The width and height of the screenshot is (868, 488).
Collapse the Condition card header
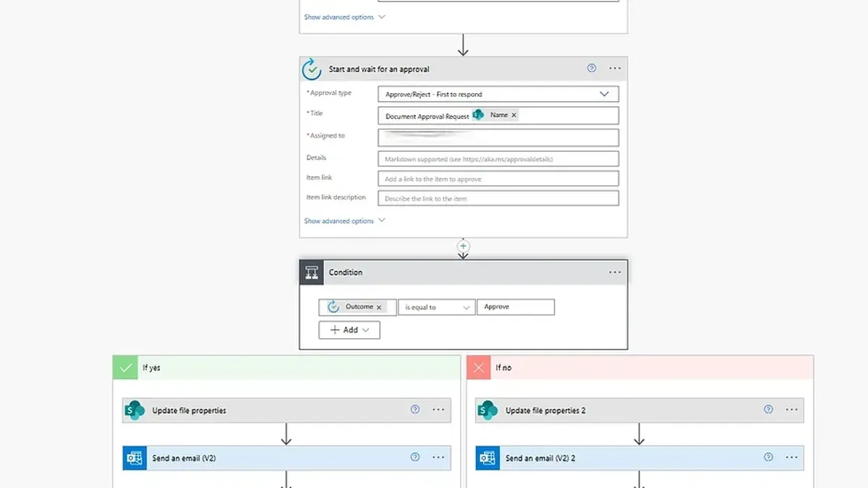[463, 273]
